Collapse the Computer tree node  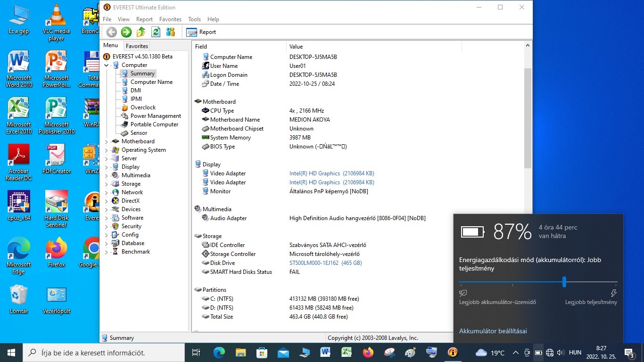point(107,65)
